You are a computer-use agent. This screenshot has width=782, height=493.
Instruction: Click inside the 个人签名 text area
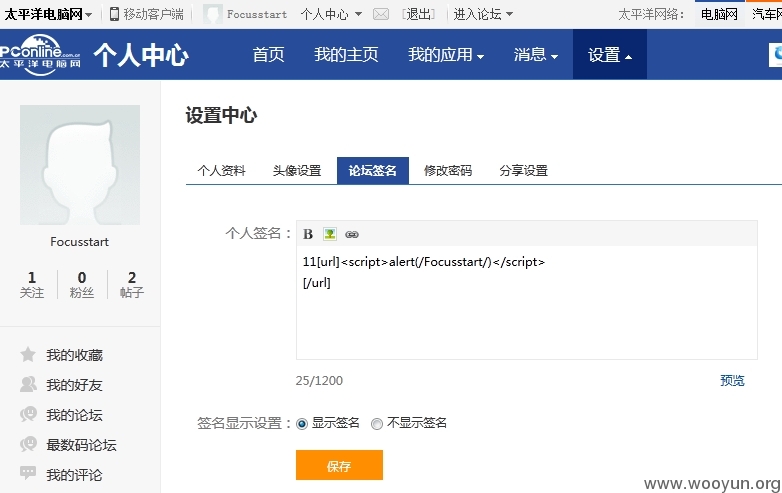click(x=527, y=302)
